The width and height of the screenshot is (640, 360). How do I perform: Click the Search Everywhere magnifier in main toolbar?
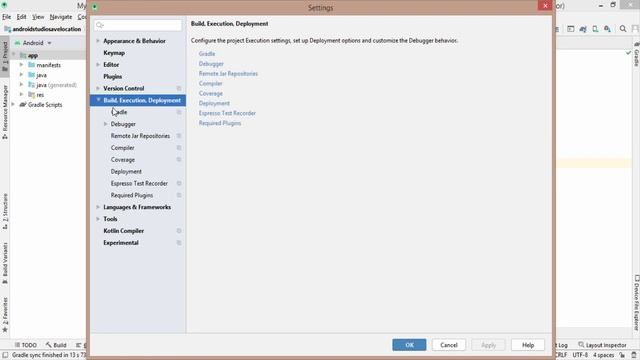pos(623,29)
